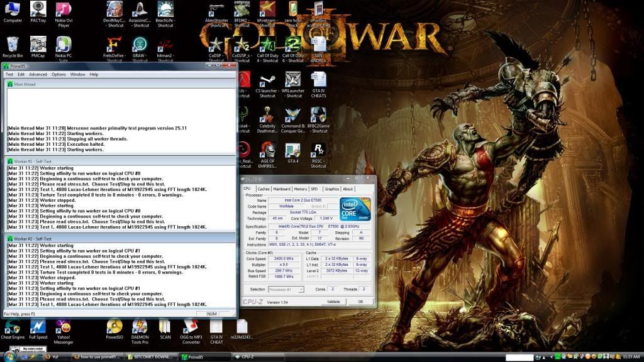Launch AGE OF EMPIRES icon
The height and width of the screenshot is (362, 644).
tap(267, 155)
